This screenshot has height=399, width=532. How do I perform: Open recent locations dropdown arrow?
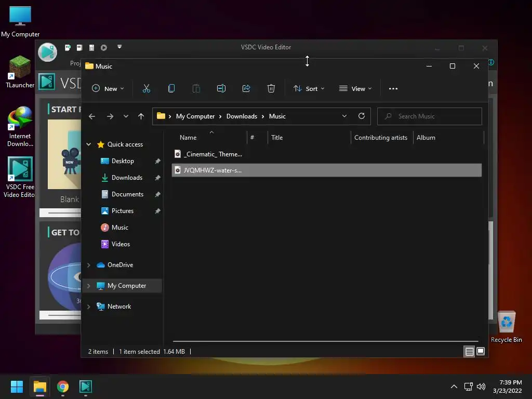pos(126,116)
